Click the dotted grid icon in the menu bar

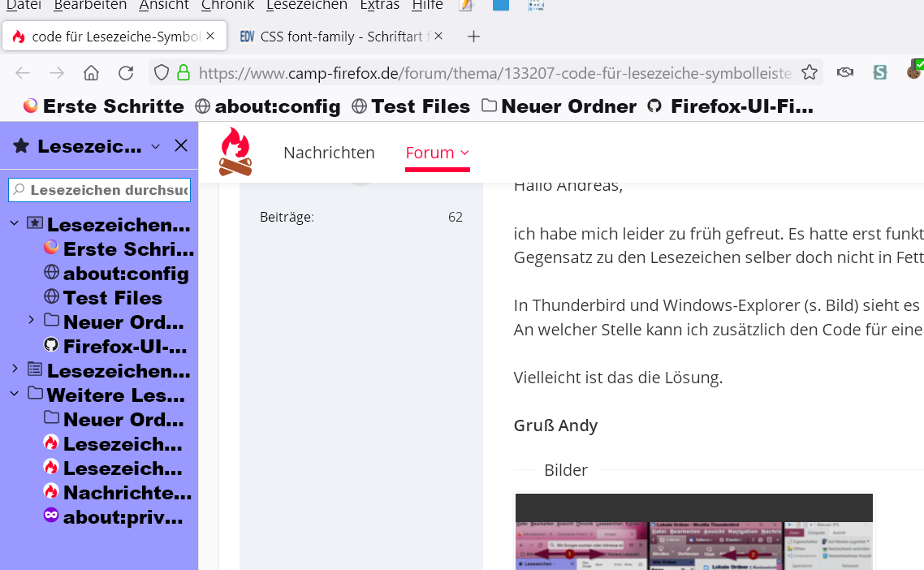coord(536,6)
